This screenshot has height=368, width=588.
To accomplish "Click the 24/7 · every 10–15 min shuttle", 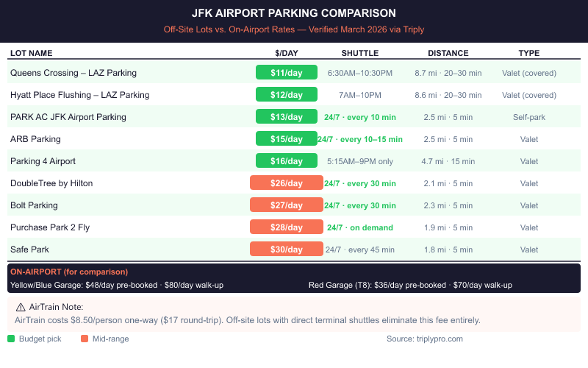I will (x=360, y=139).
